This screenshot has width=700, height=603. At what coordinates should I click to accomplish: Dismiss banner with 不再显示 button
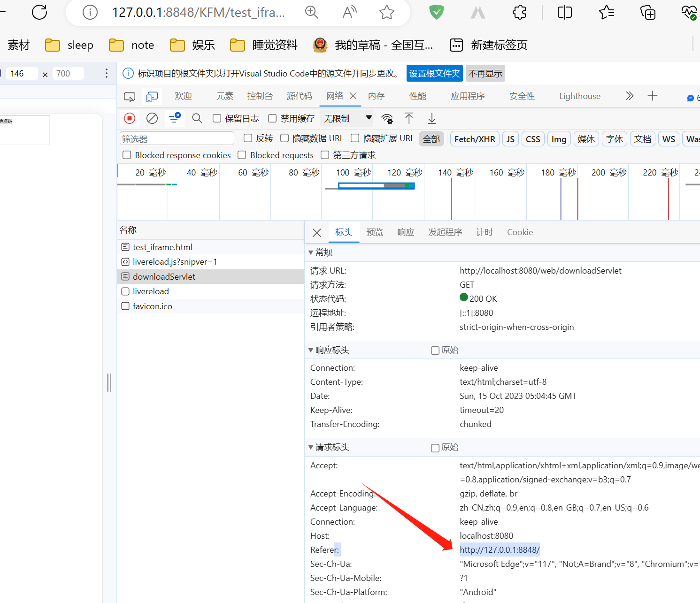(x=485, y=73)
